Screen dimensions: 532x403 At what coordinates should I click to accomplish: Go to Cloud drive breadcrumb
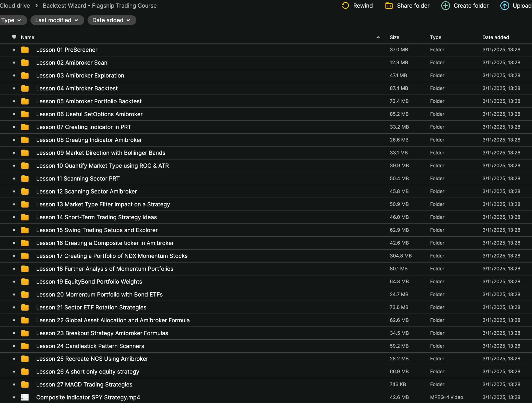(15, 6)
